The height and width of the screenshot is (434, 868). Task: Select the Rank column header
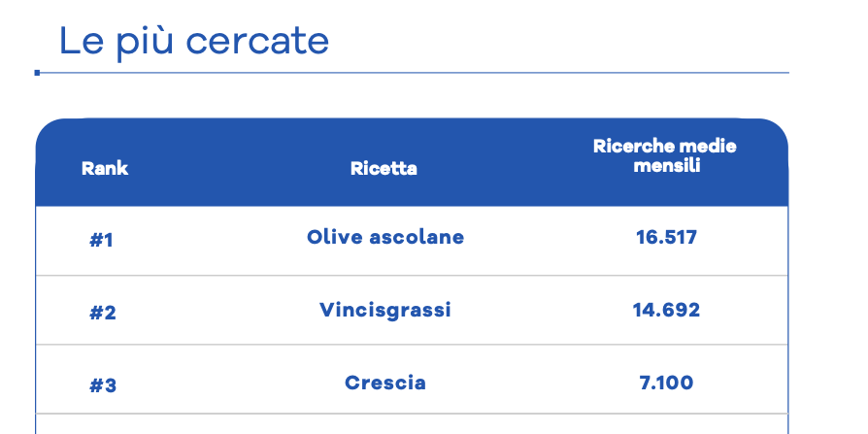point(105,168)
